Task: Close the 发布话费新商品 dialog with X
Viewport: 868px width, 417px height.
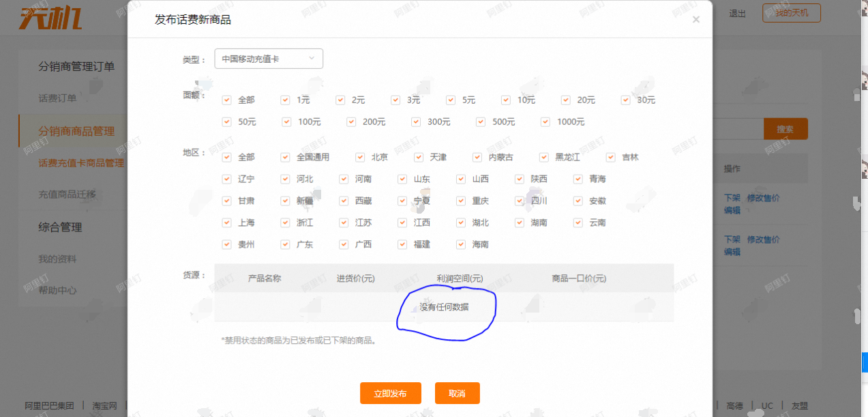Action: click(695, 20)
